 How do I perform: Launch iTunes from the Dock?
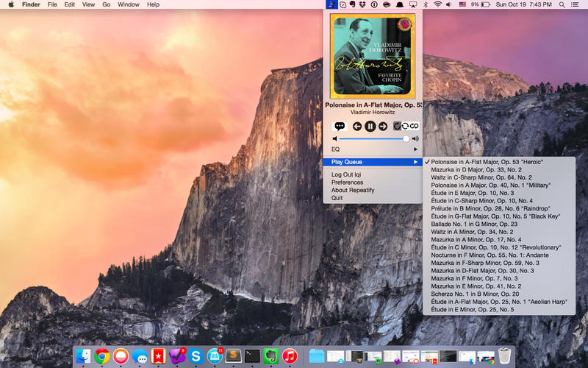[290, 356]
